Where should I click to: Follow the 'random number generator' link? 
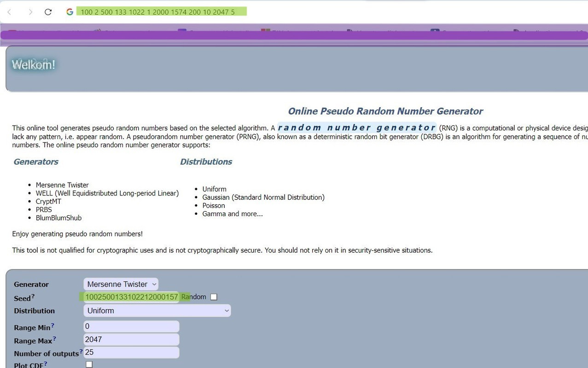coord(356,127)
